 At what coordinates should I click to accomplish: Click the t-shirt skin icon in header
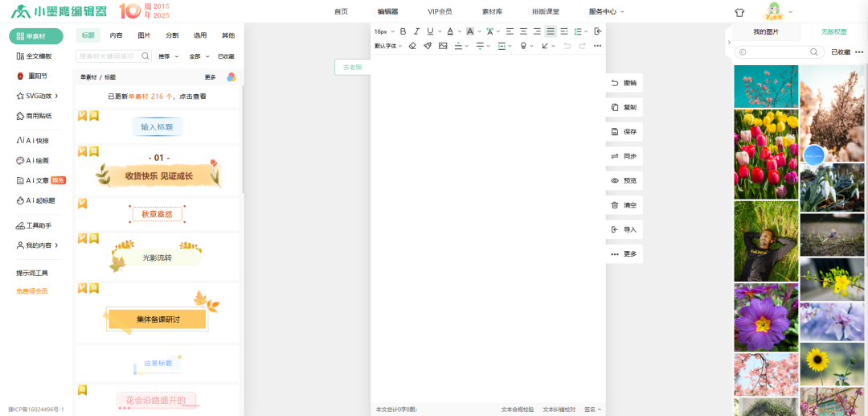739,12
